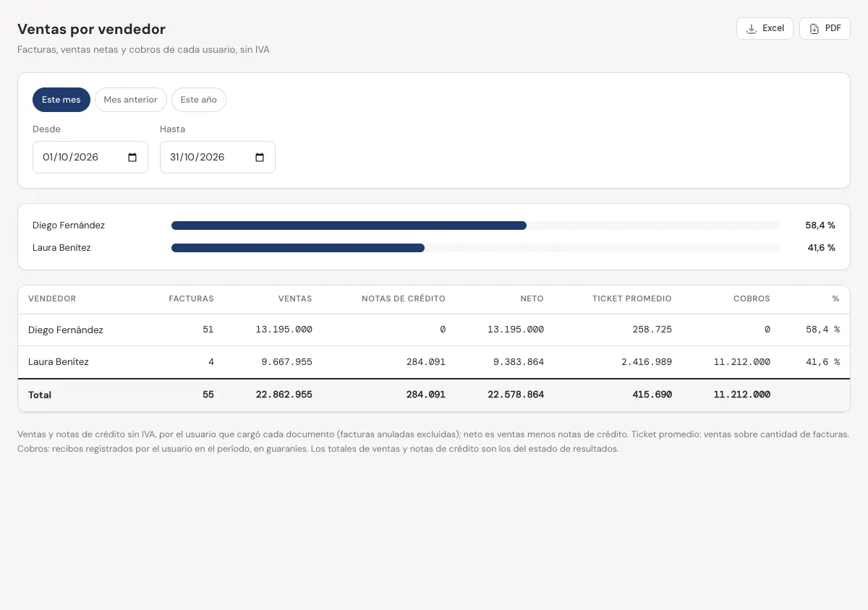Open the Desde date calendar picker icon
The height and width of the screenshot is (610, 868).
pos(132,158)
